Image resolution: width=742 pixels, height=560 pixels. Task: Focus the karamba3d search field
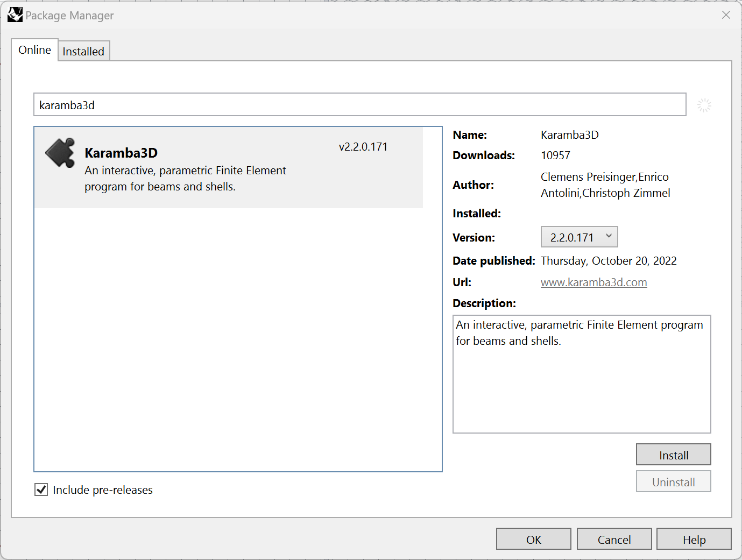[x=359, y=105]
